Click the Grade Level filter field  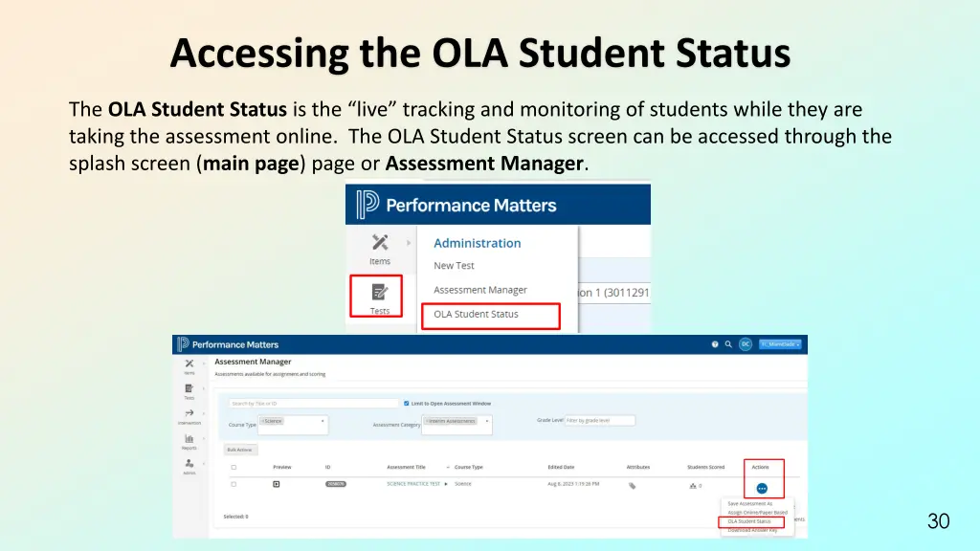point(599,421)
